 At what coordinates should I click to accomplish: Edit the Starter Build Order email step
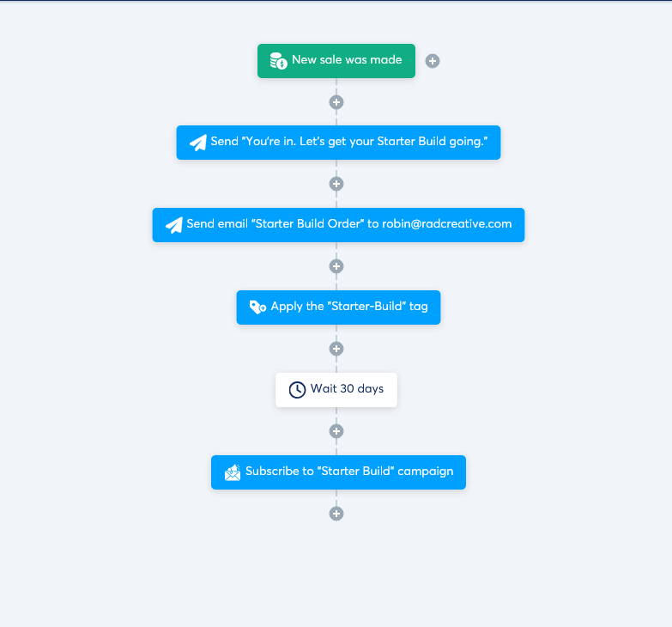tap(338, 225)
